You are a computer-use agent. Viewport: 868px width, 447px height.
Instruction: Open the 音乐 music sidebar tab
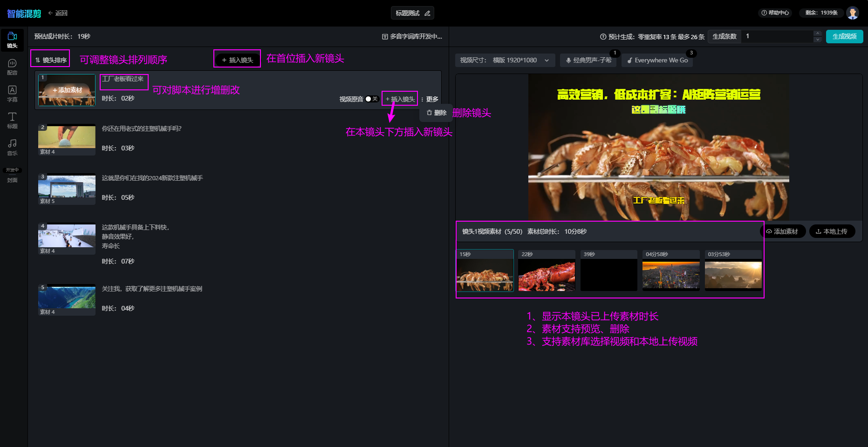pyautogui.click(x=13, y=148)
